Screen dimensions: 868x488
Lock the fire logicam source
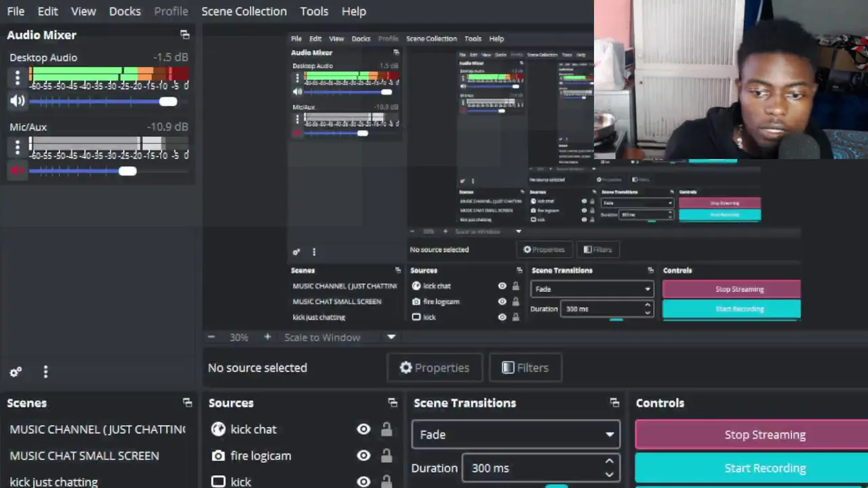click(x=387, y=455)
